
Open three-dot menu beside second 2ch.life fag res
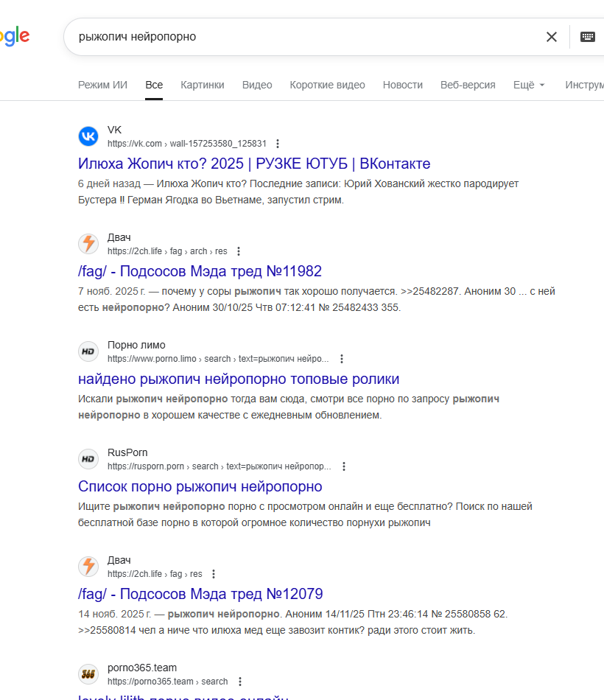point(214,574)
